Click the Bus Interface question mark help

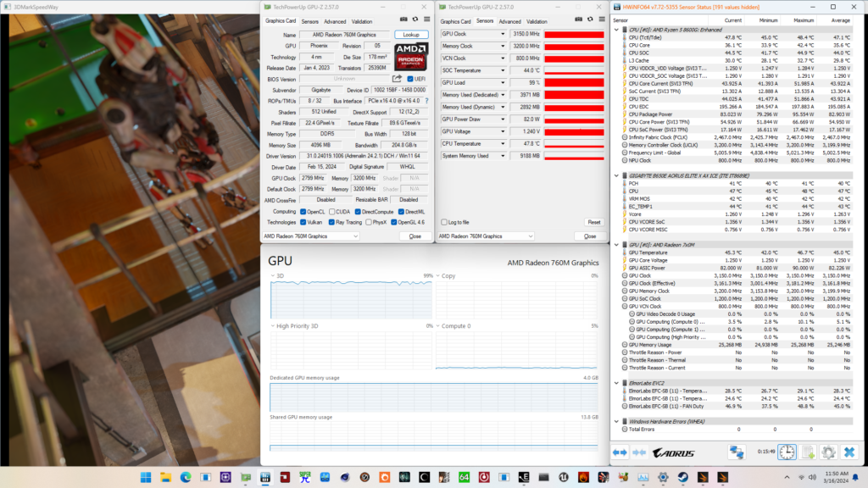pos(426,101)
